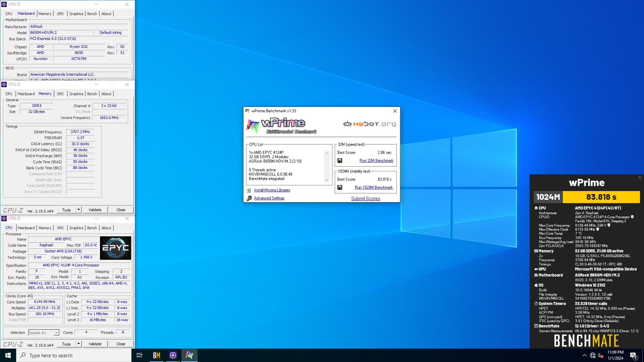Click the Multiplier value x61.25

45,308
